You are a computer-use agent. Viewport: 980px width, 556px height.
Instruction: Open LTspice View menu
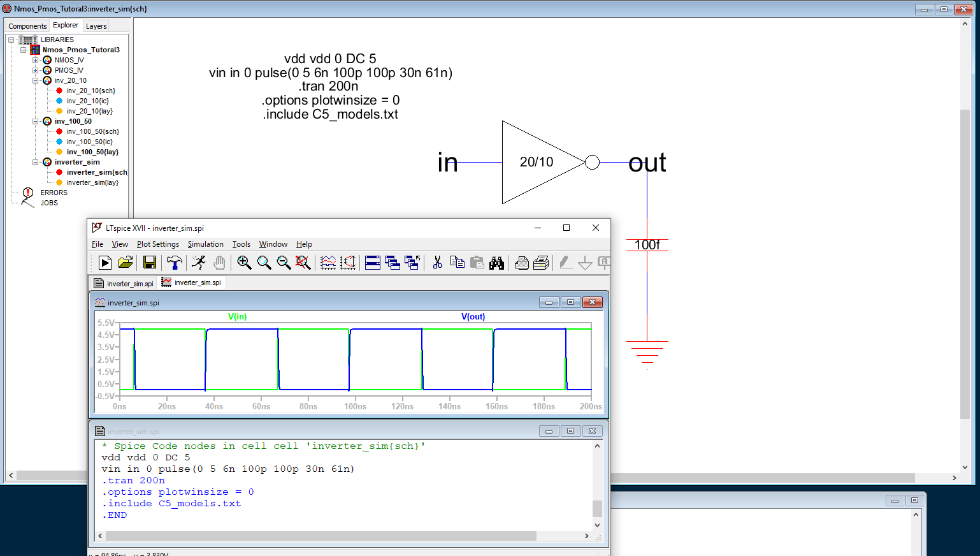pos(120,244)
